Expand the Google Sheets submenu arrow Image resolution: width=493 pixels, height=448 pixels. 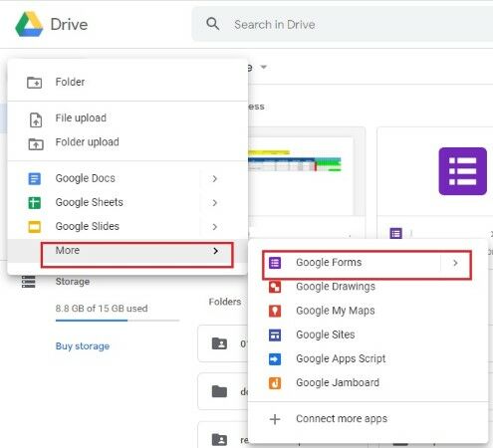215,203
